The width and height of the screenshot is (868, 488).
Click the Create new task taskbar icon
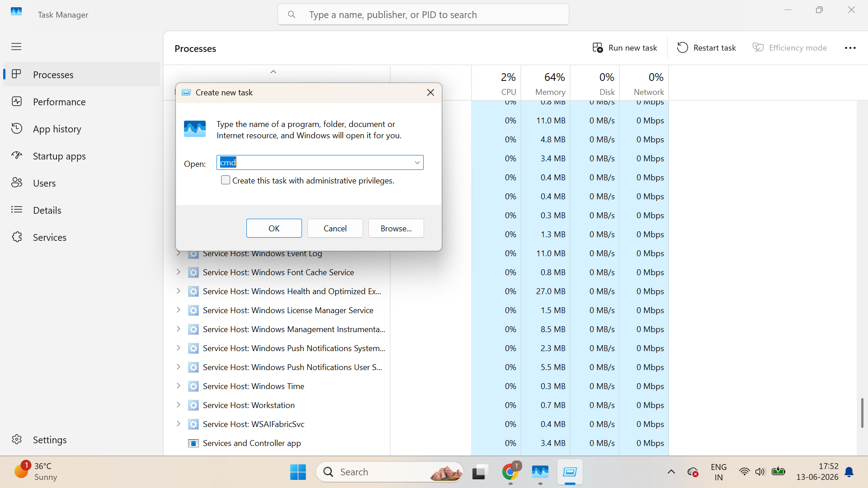coord(570,472)
